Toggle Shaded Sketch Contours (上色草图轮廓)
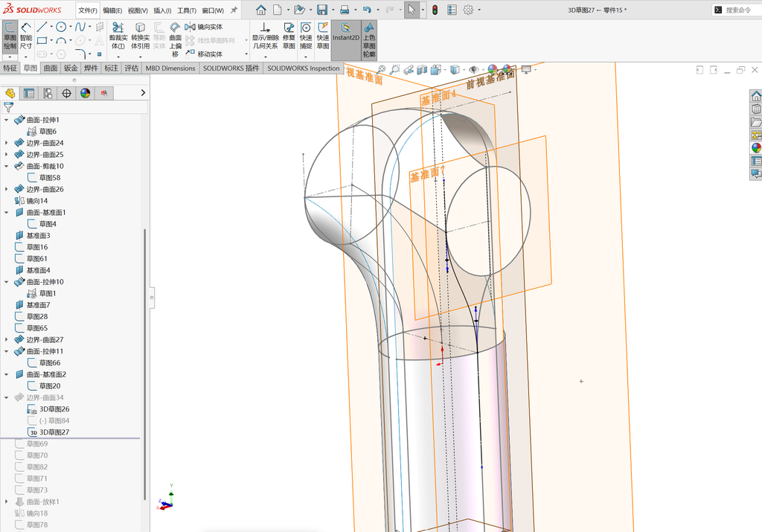762x532 pixels. (x=369, y=40)
